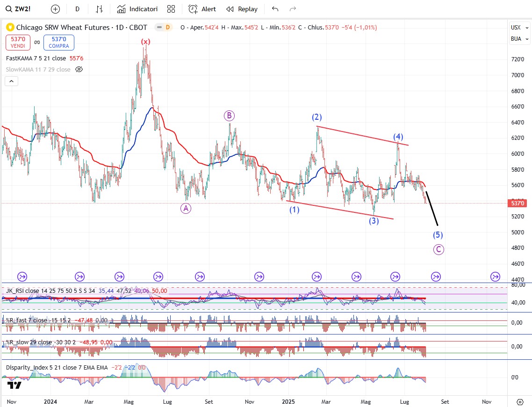Click the blue COMPRA buy button
The height and width of the screenshot is (407, 532).
coord(58,43)
